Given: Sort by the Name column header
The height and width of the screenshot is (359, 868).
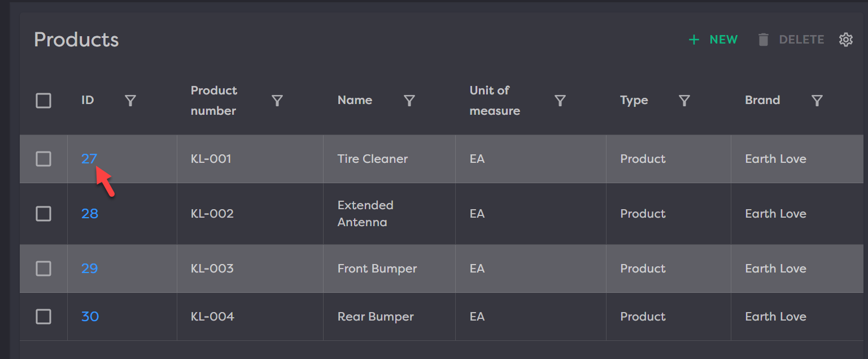Looking at the screenshot, I should click(x=355, y=101).
